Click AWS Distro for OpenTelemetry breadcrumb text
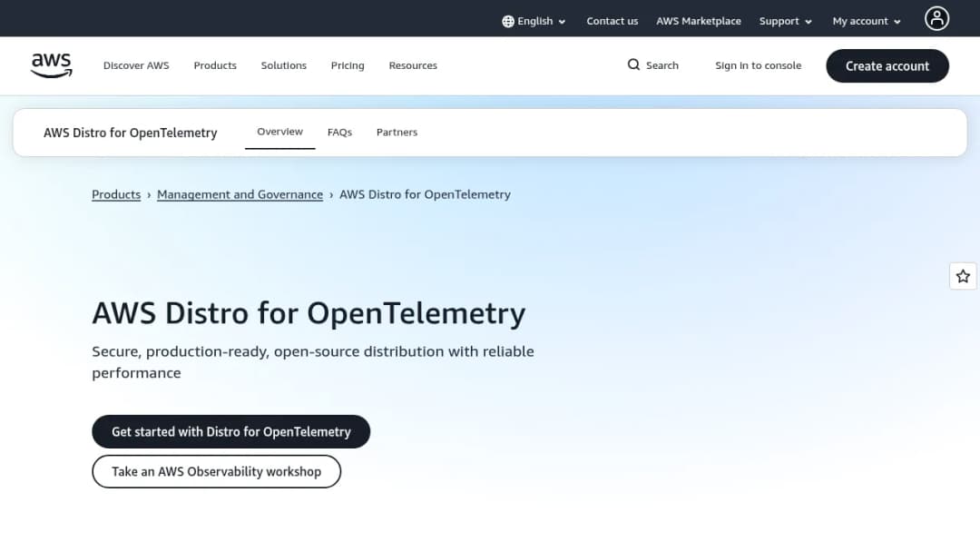This screenshot has width=980, height=552. 425,195
